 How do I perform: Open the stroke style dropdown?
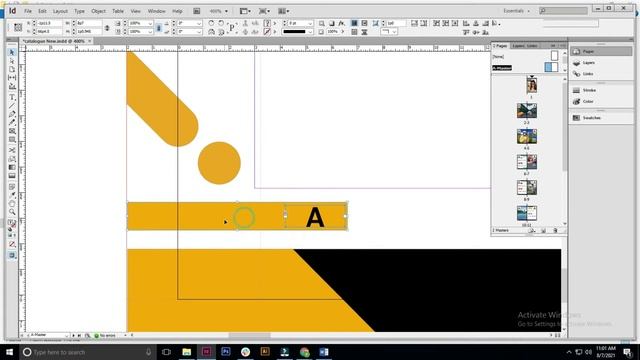point(310,31)
